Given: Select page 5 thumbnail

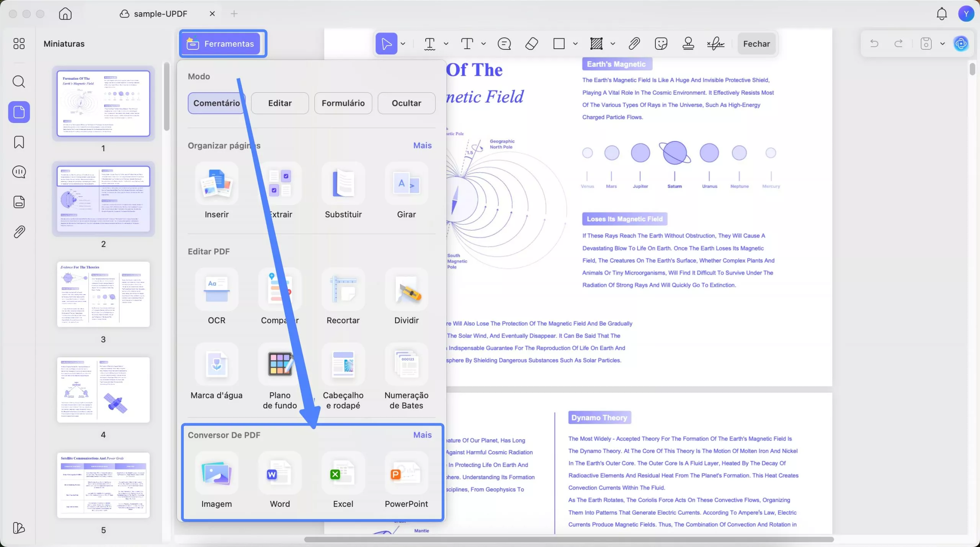Looking at the screenshot, I should point(103,485).
